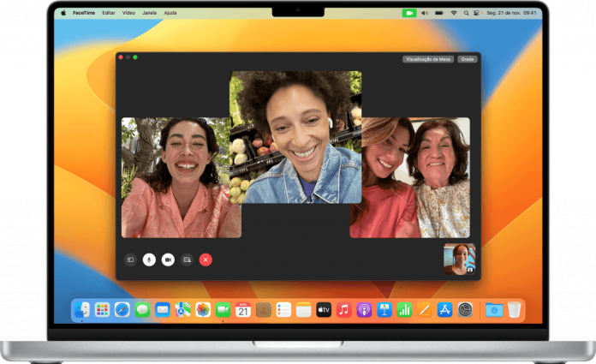The image size is (596, 364).
Task: Open the Janela menu
Action: (x=149, y=13)
